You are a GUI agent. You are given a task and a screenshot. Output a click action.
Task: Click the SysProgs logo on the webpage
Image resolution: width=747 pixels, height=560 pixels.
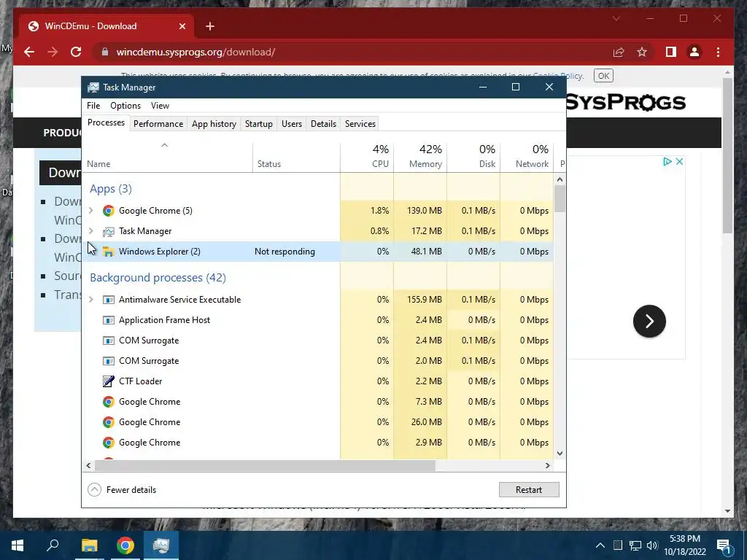pos(626,102)
